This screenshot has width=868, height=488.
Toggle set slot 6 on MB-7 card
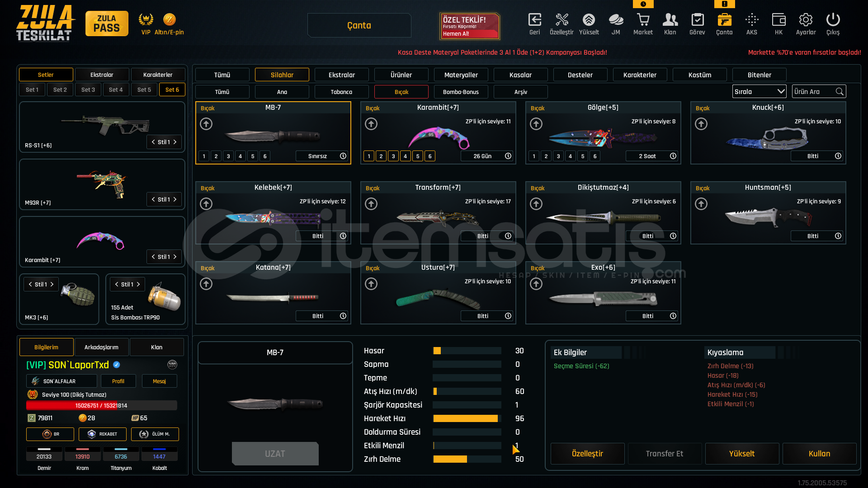265,156
